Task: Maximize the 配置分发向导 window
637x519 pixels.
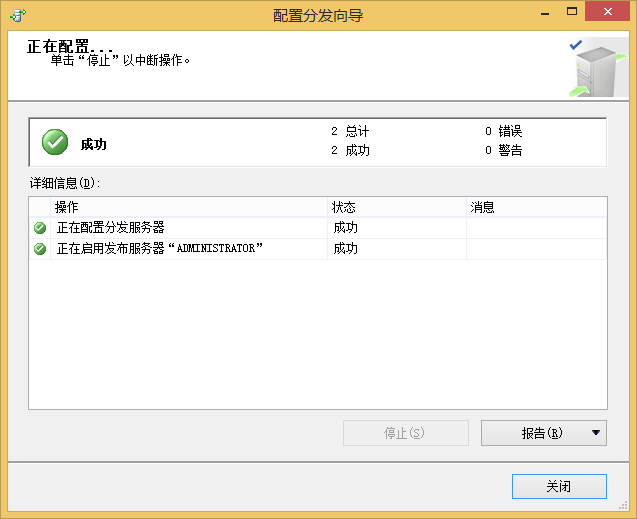Action: [572, 11]
